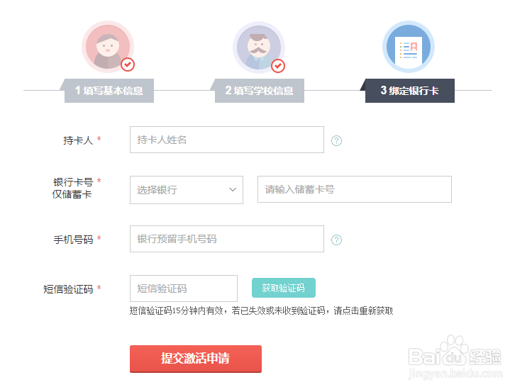Focus the 银行预留手机号码 phone field
The height and width of the screenshot is (392, 532).
coord(227,239)
